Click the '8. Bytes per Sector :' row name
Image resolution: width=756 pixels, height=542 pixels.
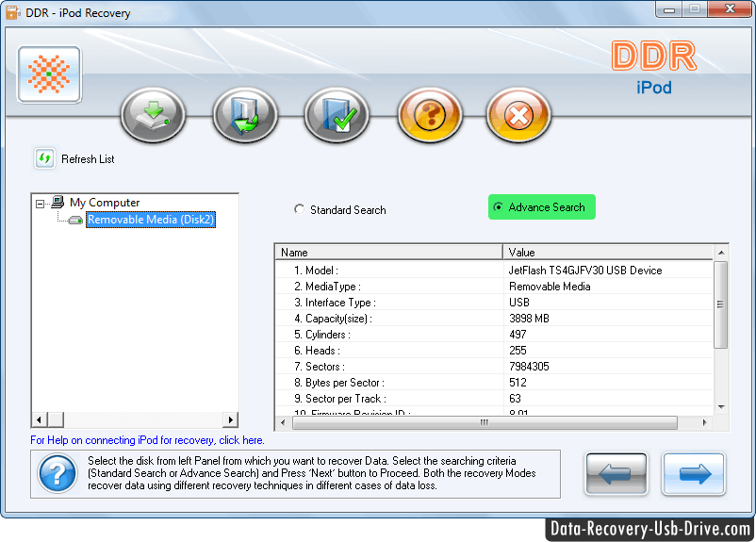339,383
